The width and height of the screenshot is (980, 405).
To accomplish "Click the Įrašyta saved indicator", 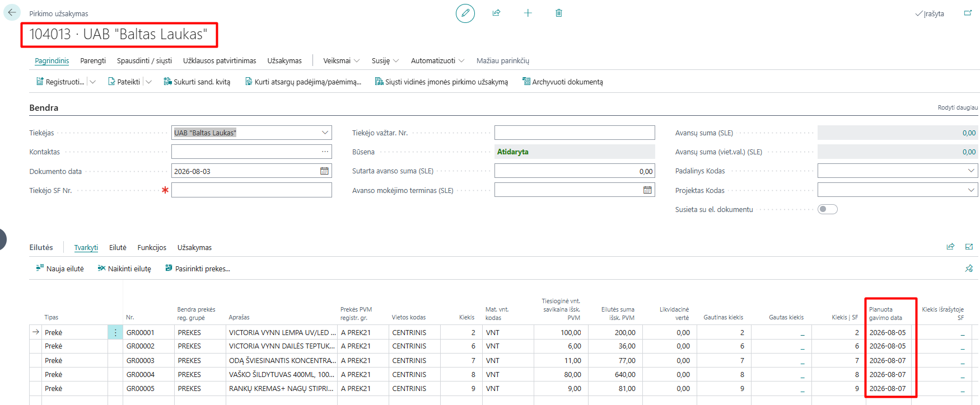I will (930, 13).
